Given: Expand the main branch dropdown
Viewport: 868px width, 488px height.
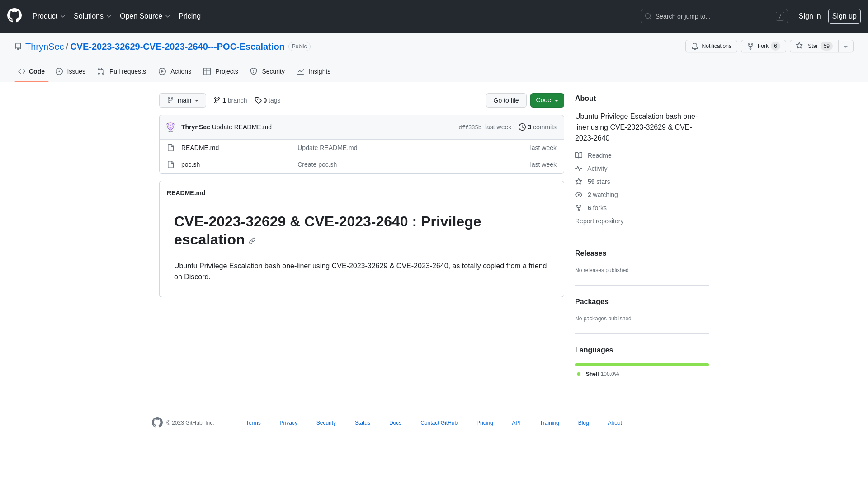Looking at the screenshot, I should [183, 100].
